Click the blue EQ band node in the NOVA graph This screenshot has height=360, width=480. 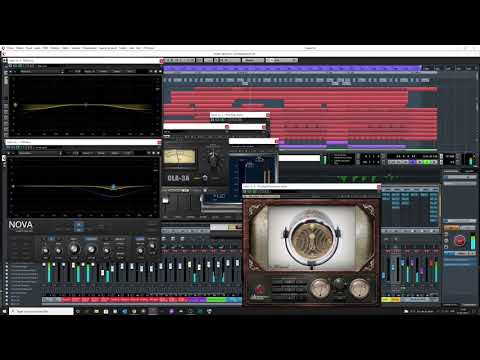click(114, 186)
